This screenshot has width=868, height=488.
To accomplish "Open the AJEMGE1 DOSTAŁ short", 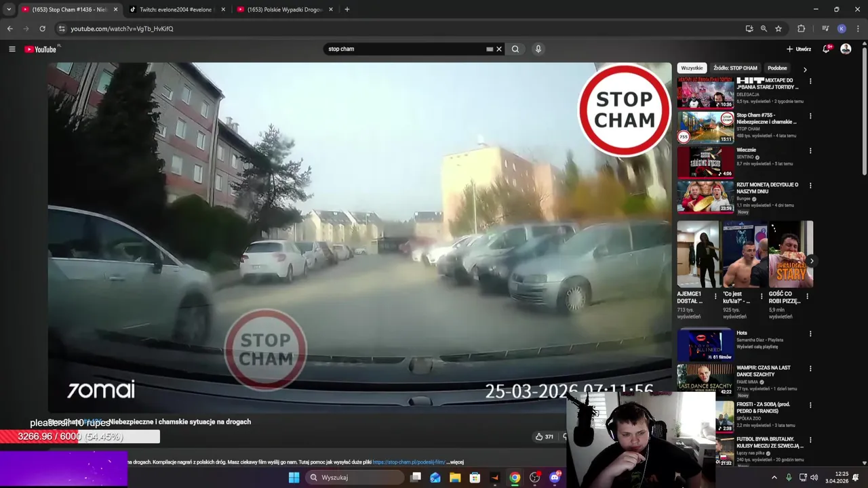I will [x=698, y=254].
